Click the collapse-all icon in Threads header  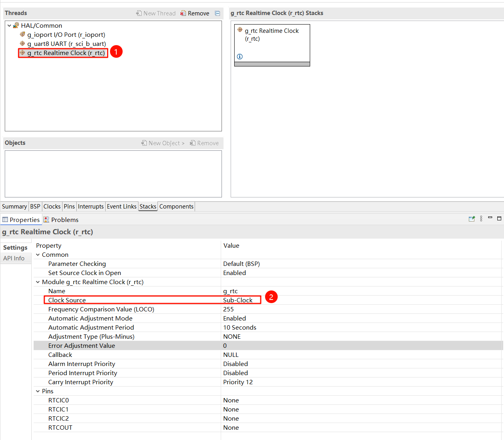(x=217, y=13)
